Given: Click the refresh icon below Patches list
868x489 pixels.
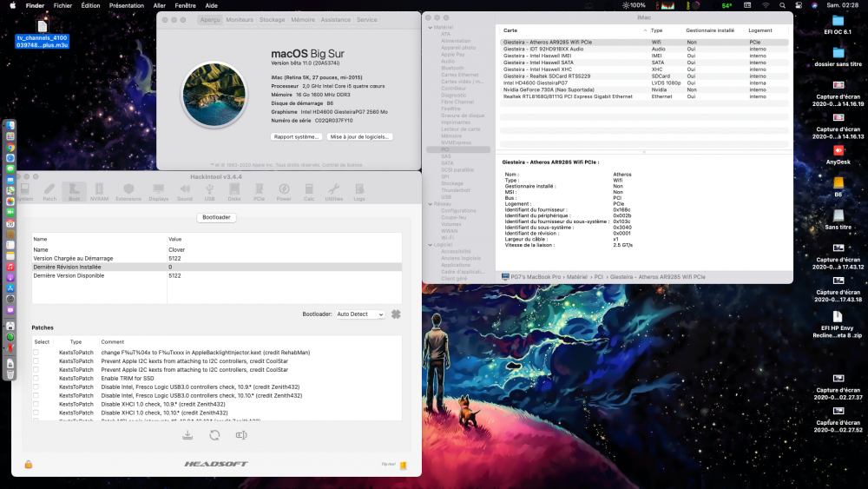Looking at the screenshot, I should (214, 435).
